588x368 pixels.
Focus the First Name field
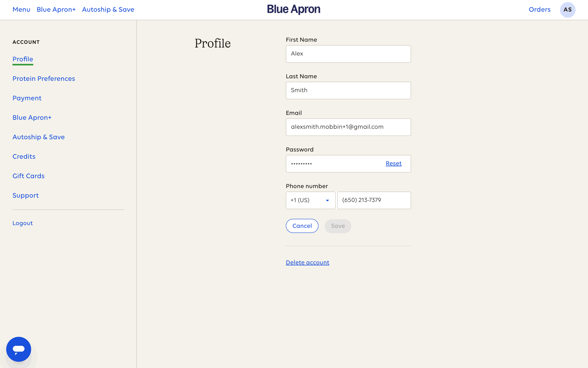(348, 54)
